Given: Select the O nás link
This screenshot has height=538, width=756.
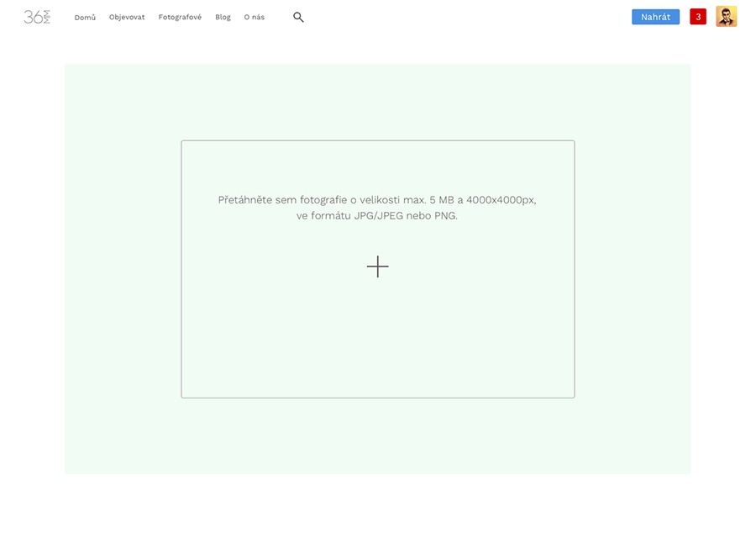Looking at the screenshot, I should (254, 17).
